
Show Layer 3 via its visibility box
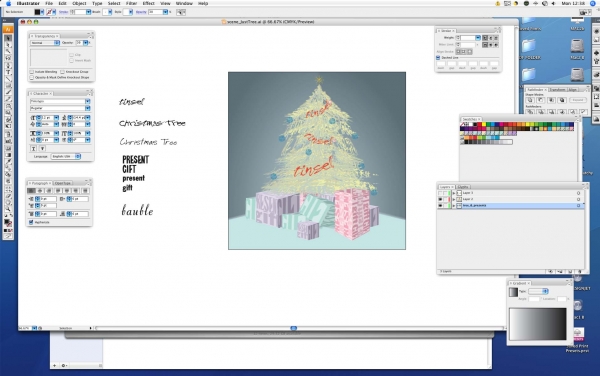(x=440, y=193)
